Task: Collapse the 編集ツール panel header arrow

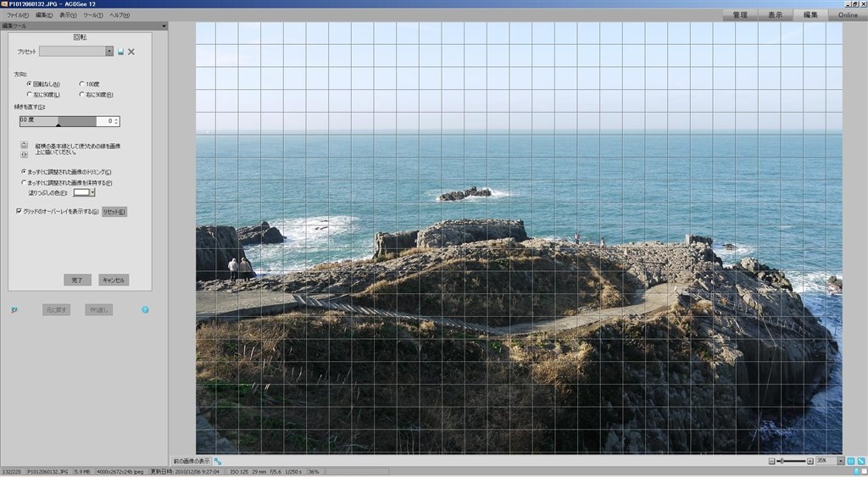Action: click(164, 26)
